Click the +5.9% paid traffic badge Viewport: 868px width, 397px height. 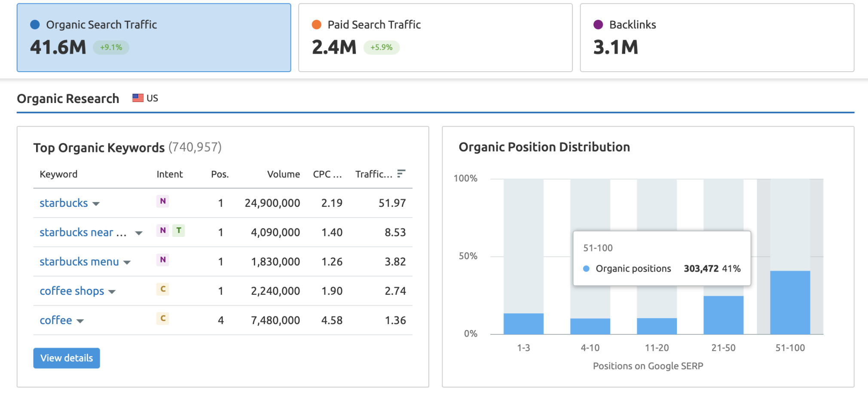[x=382, y=47]
